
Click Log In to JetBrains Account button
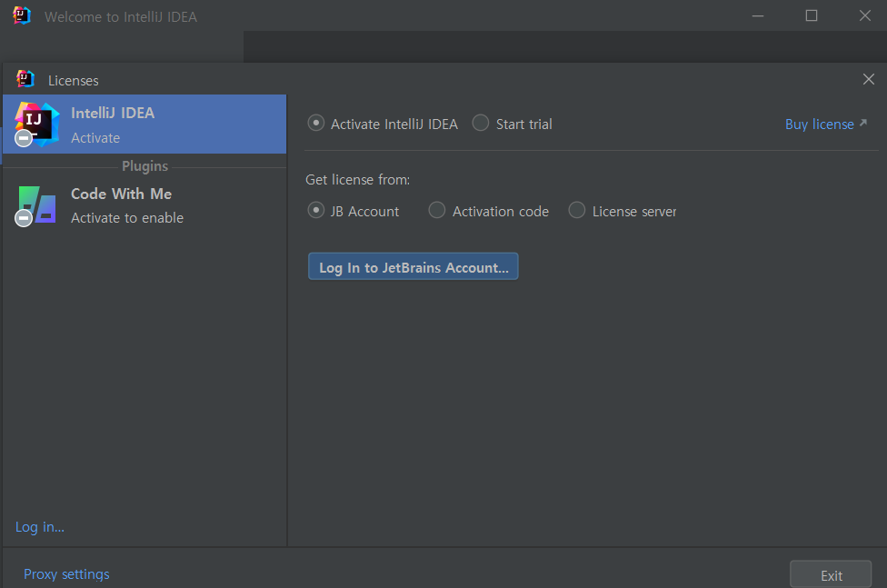413,266
